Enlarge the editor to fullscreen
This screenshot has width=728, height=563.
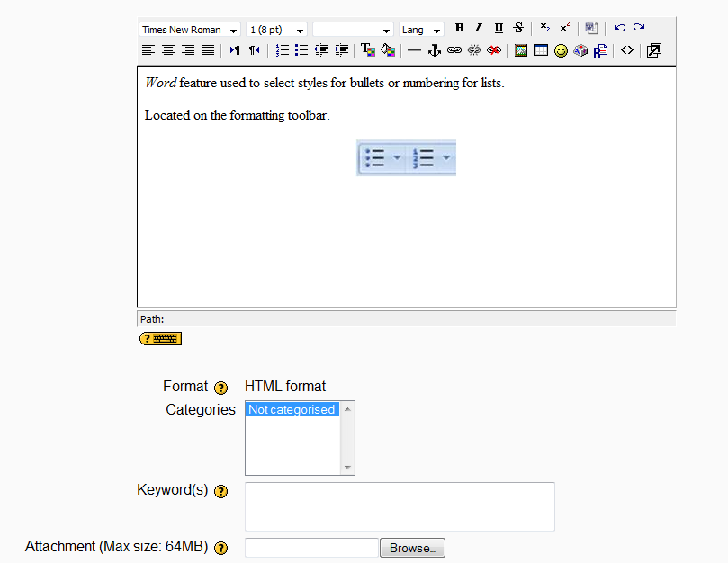(x=653, y=50)
